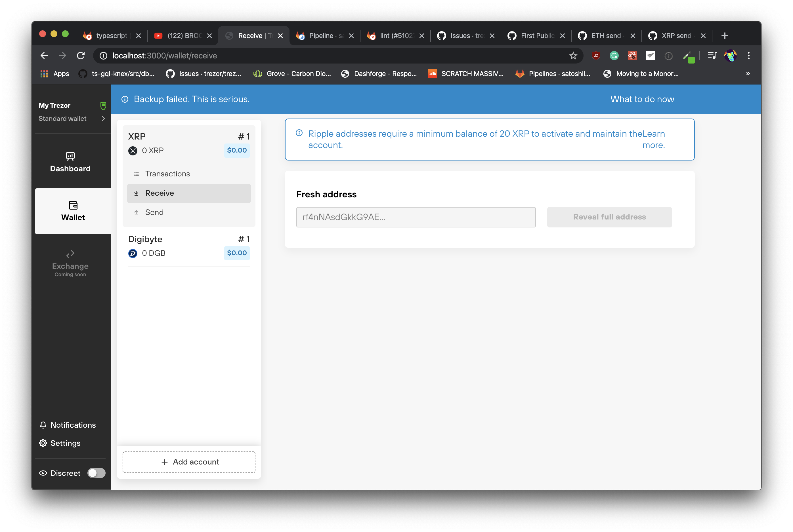
Task: Open the browser three-dot menu
Action: [748, 56]
